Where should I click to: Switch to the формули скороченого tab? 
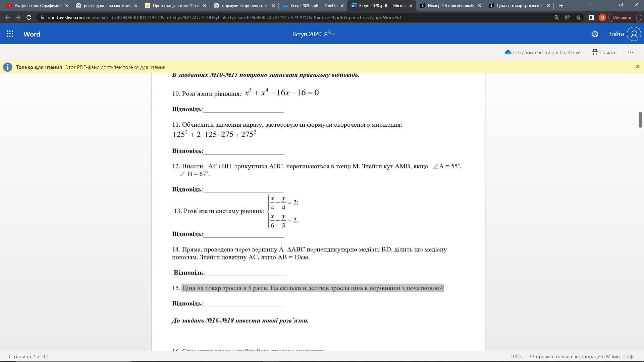pos(245,6)
